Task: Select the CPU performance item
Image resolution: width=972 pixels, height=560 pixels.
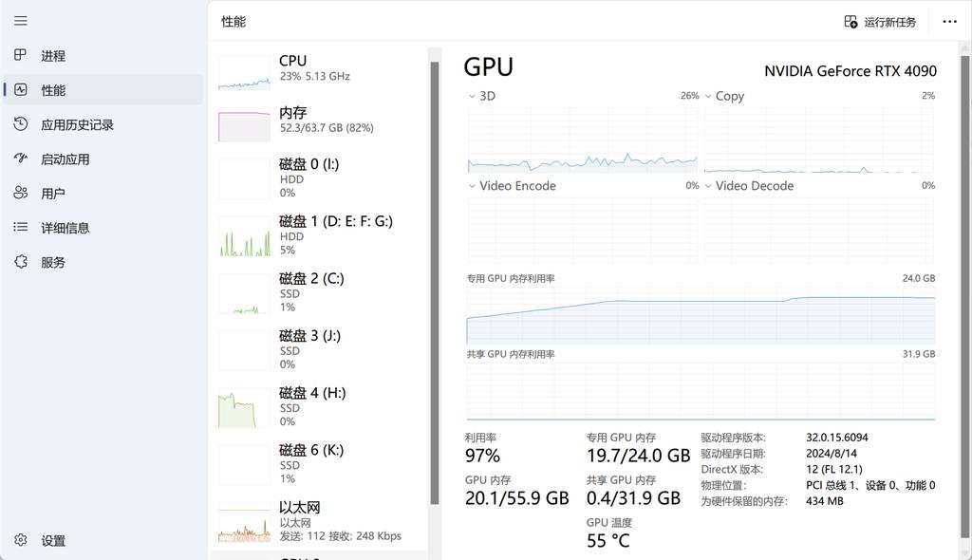Action: coord(318,68)
